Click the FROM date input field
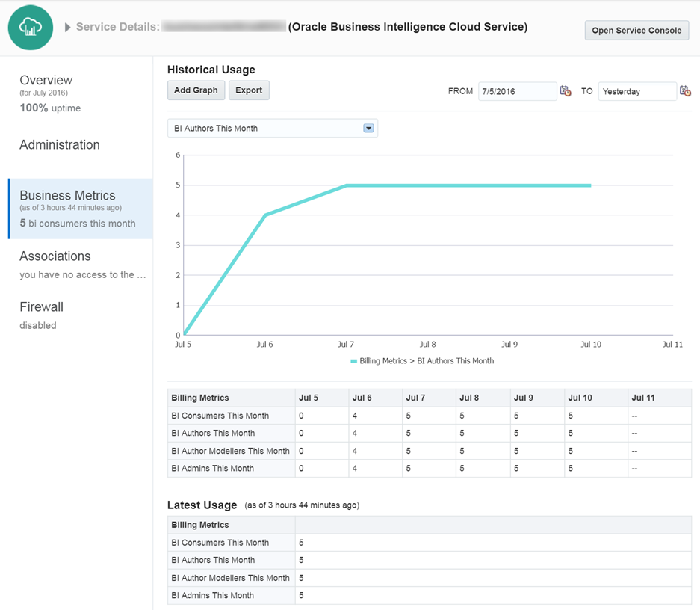 click(517, 91)
